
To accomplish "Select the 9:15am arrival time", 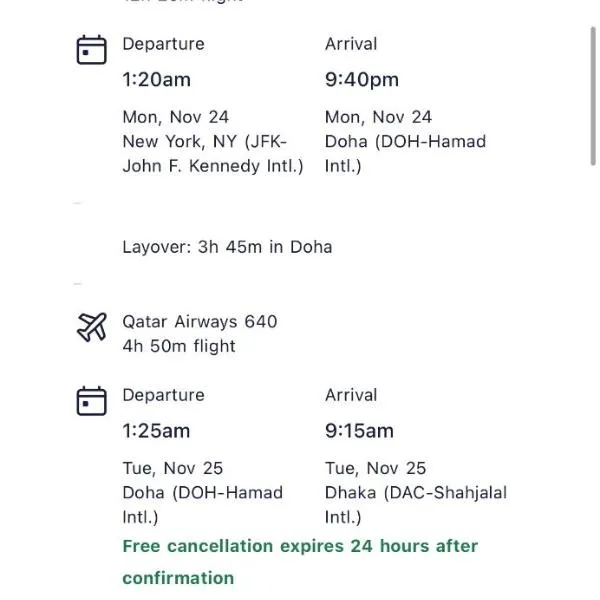I will tap(359, 431).
